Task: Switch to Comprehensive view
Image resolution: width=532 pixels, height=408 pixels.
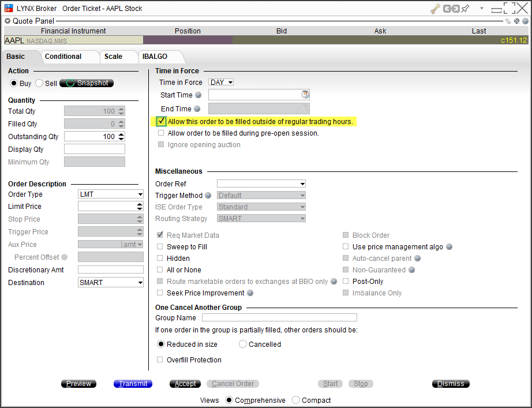Action: (229, 400)
